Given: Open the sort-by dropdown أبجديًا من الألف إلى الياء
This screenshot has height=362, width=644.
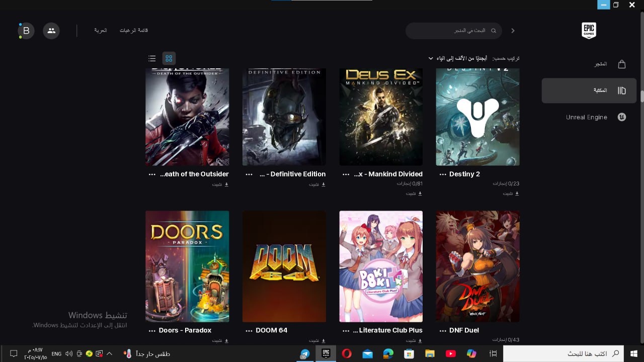Looking at the screenshot, I should coord(457,58).
